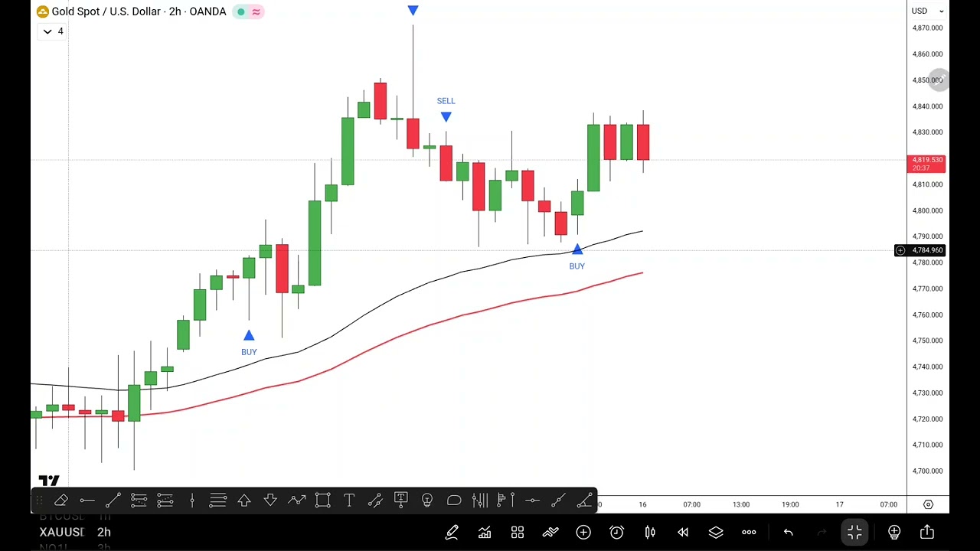
Task: Click the 13:00 time axis label
Action: coord(740,504)
